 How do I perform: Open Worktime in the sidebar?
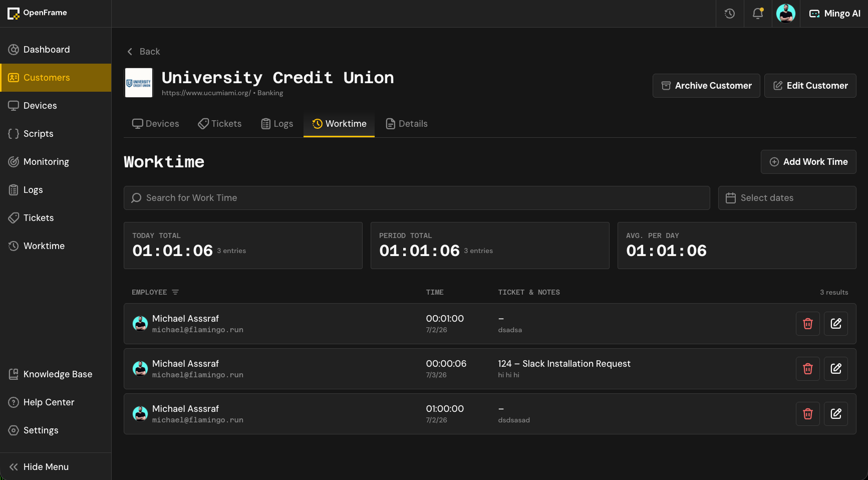[x=56, y=246]
